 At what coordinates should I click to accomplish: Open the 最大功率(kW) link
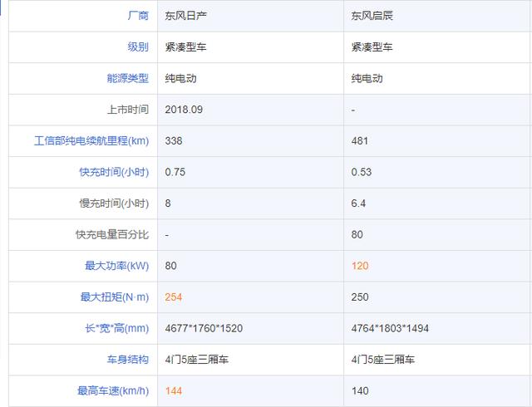tap(116, 266)
